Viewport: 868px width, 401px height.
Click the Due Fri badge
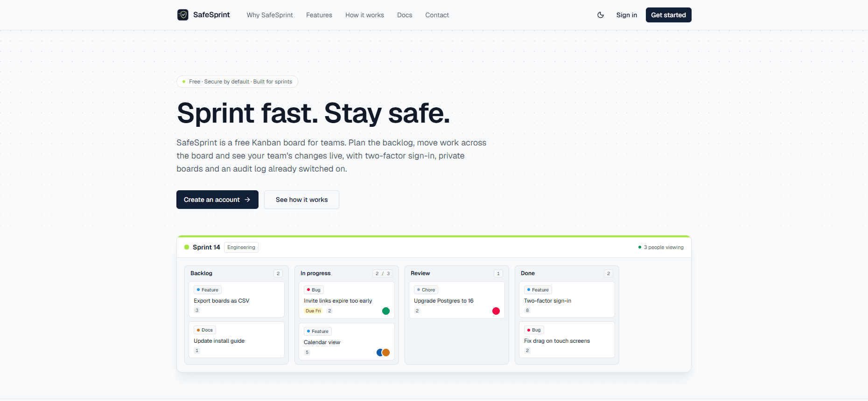coord(313,311)
